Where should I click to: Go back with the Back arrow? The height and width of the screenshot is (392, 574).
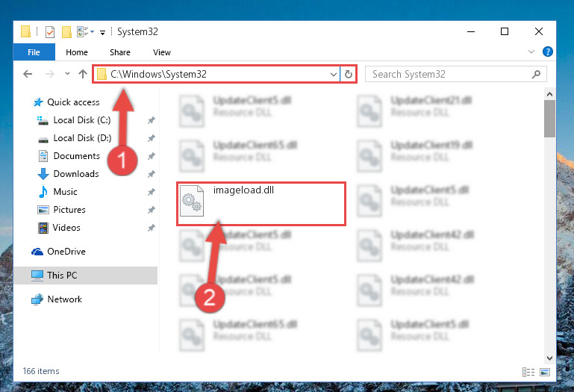(28, 74)
